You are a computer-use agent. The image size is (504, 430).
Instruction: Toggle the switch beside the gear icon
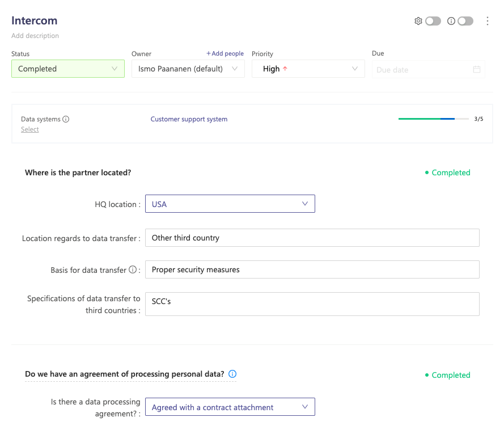[433, 21]
